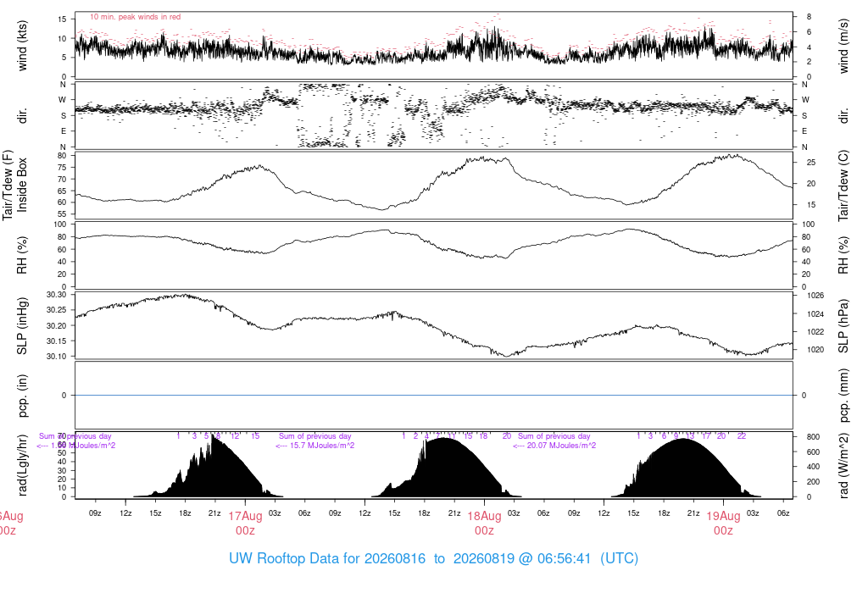Click the '17Aug' date label
868x593 pixels.
(245, 516)
